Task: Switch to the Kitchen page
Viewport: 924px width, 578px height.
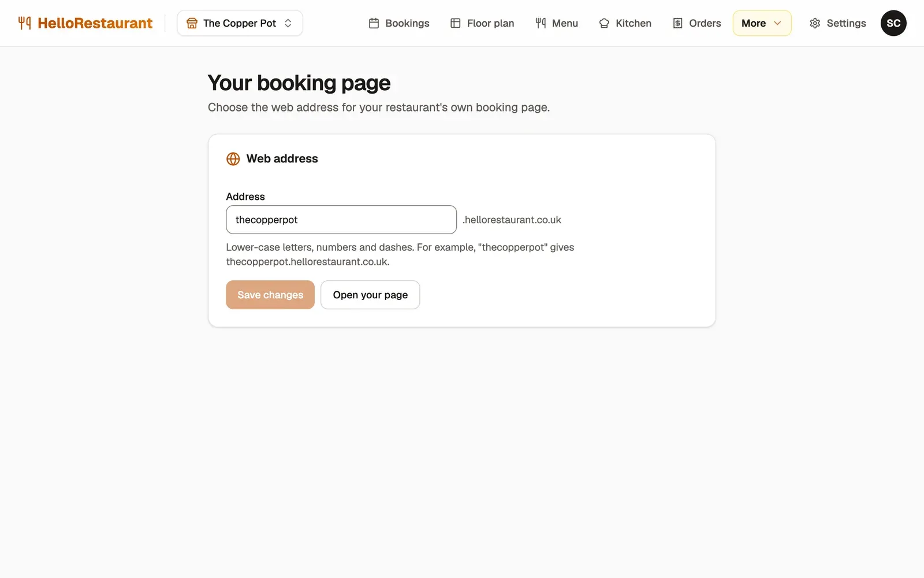Action: tap(625, 23)
